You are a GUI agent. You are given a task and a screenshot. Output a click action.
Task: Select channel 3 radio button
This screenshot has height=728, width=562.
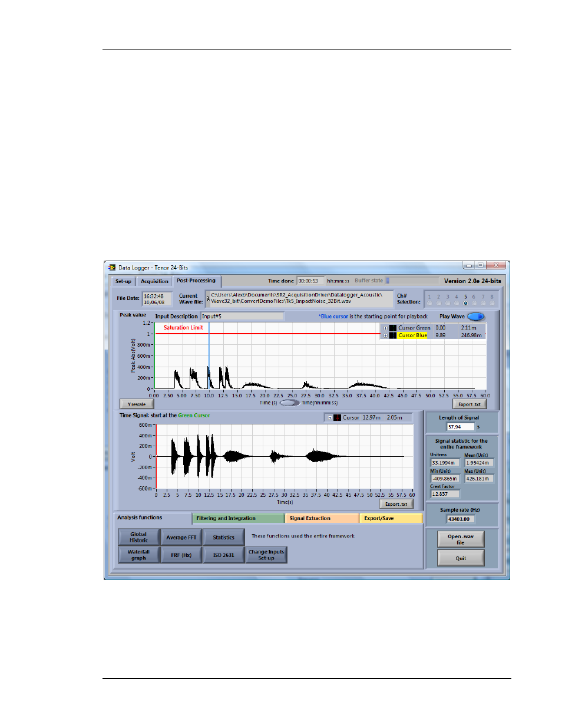(447, 303)
